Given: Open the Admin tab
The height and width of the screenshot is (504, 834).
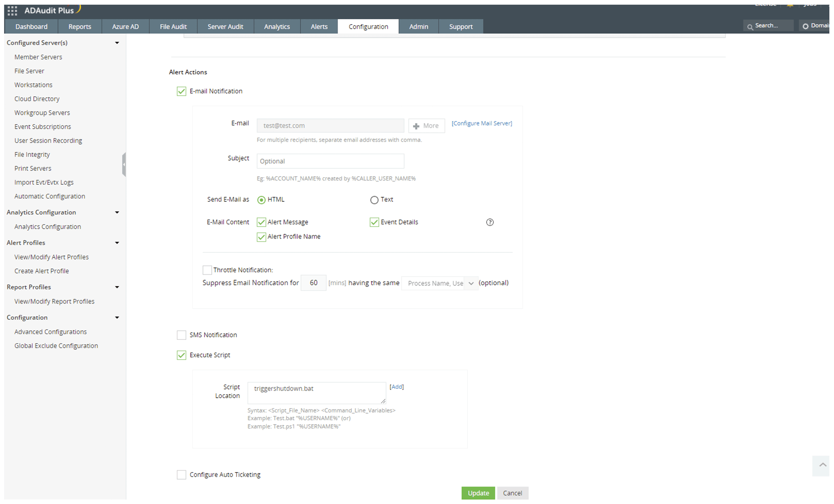Looking at the screenshot, I should (x=419, y=26).
